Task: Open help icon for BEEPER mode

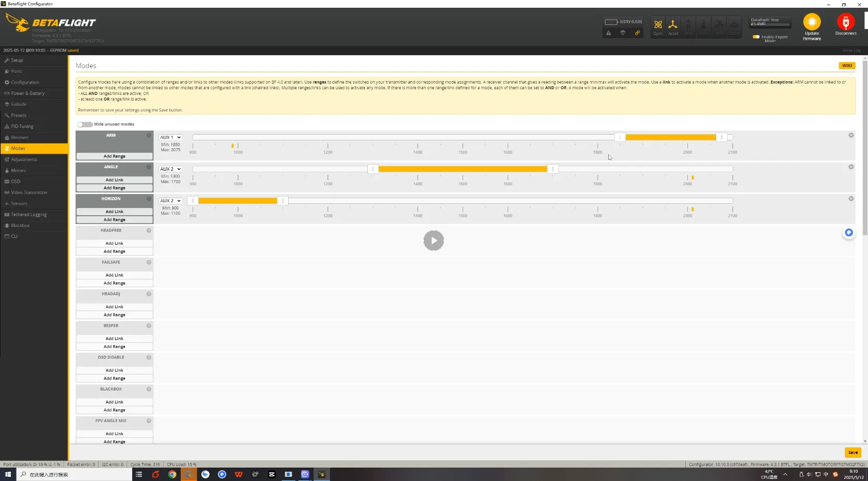Action: click(x=149, y=326)
